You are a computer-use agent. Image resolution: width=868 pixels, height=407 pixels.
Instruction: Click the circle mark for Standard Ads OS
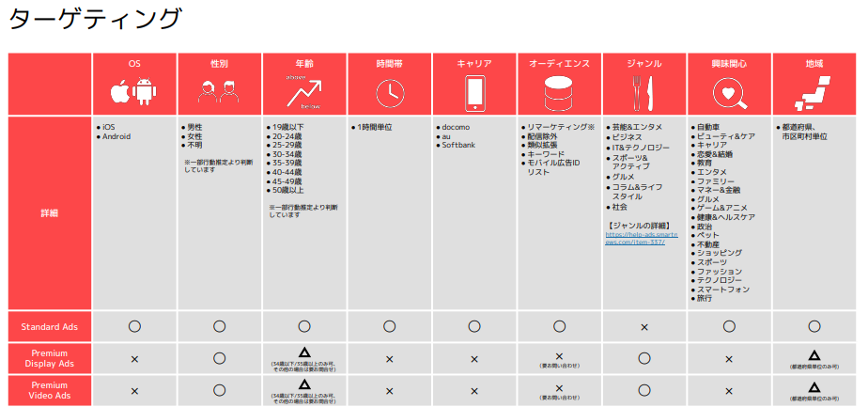coord(134,326)
